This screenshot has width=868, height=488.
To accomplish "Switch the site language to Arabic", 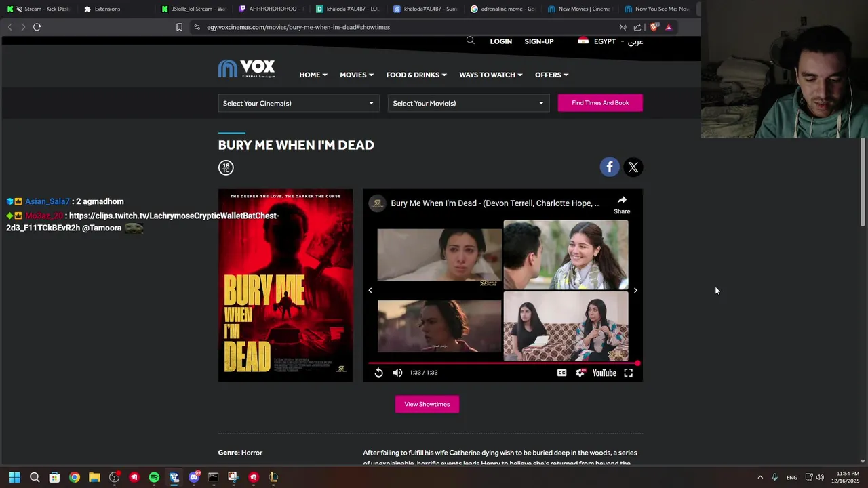I will 635,41.
